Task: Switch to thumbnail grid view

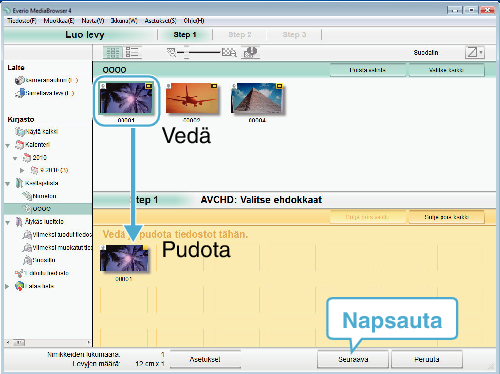Action: click(x=112, y=52)
